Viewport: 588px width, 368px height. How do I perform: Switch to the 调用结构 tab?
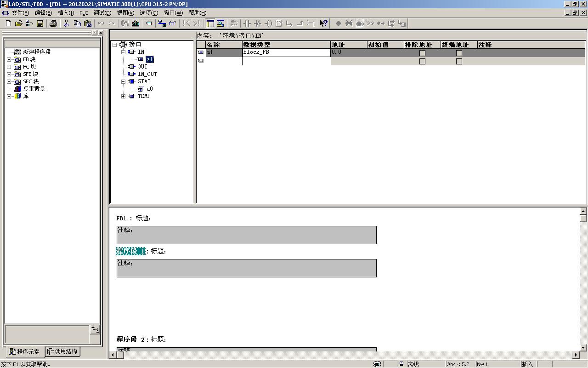[62, 351]
